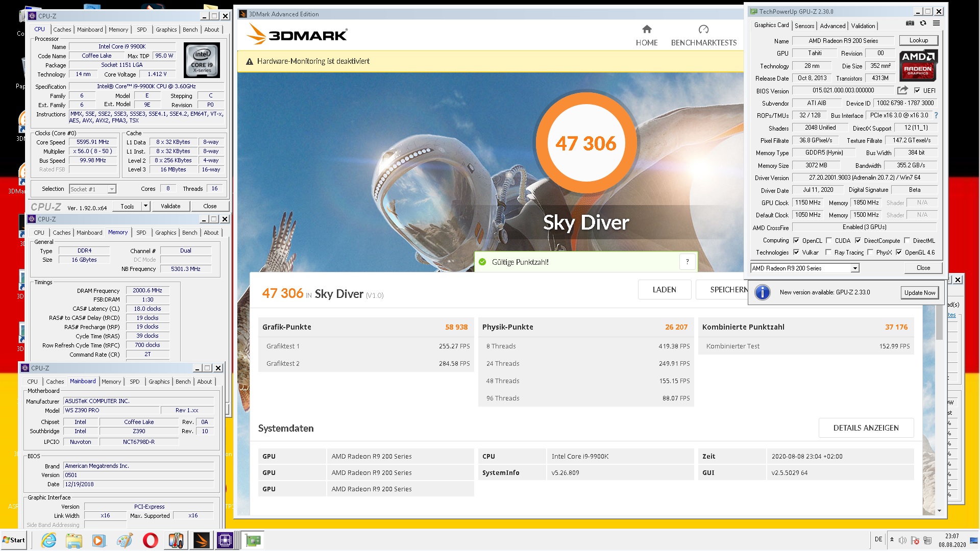Switch to the Validation tab in GPU-Z
Screen dimensions: 980x551
point(863,26)
